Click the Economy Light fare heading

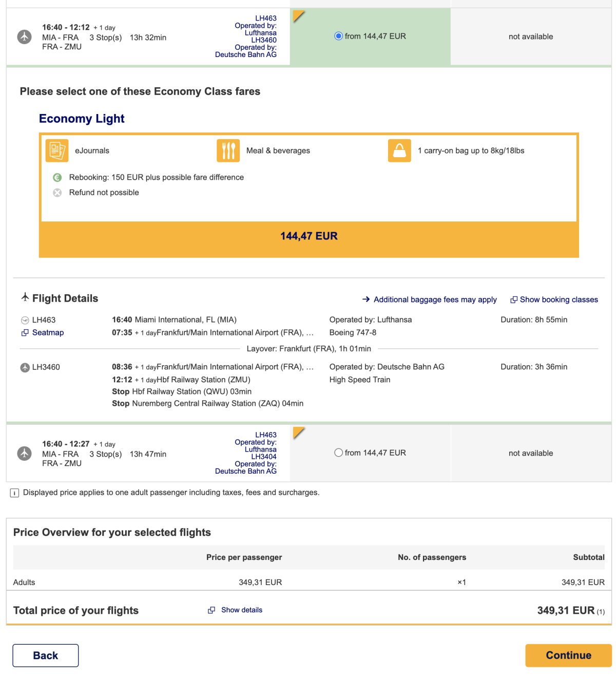(82, 119)
